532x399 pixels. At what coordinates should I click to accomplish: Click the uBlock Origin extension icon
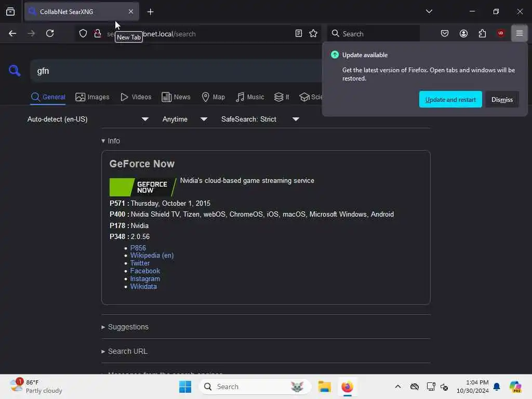click(x=501, y=33)
